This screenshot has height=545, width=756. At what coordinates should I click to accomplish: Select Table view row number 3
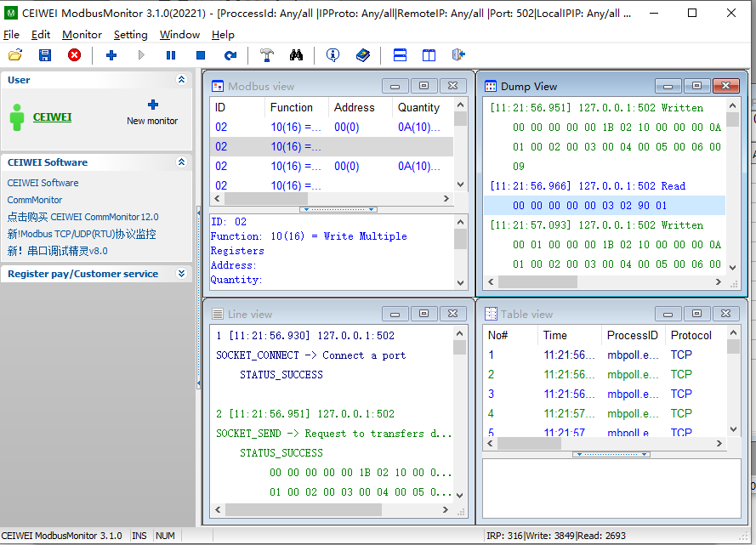click(605, 395)
